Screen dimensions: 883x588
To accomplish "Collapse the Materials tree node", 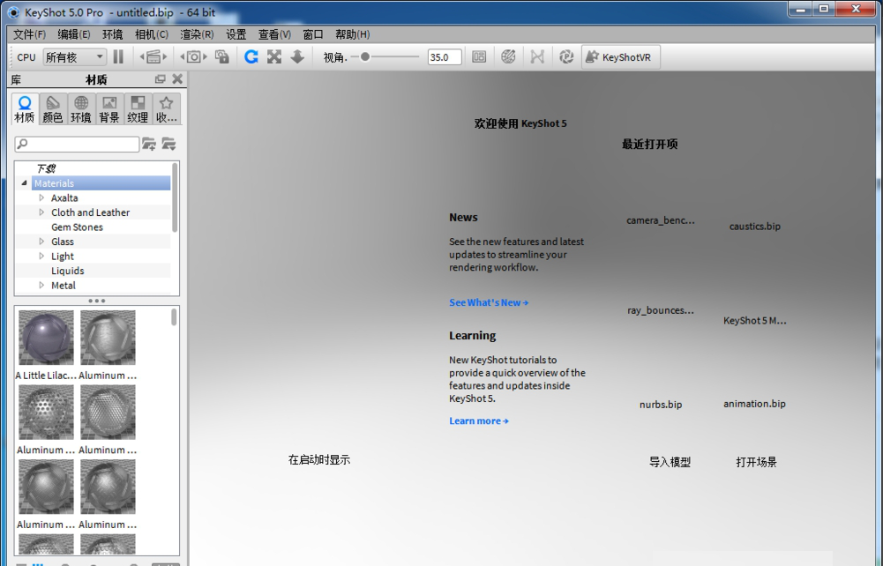I will pyautogui.click(x=24, y=182).
